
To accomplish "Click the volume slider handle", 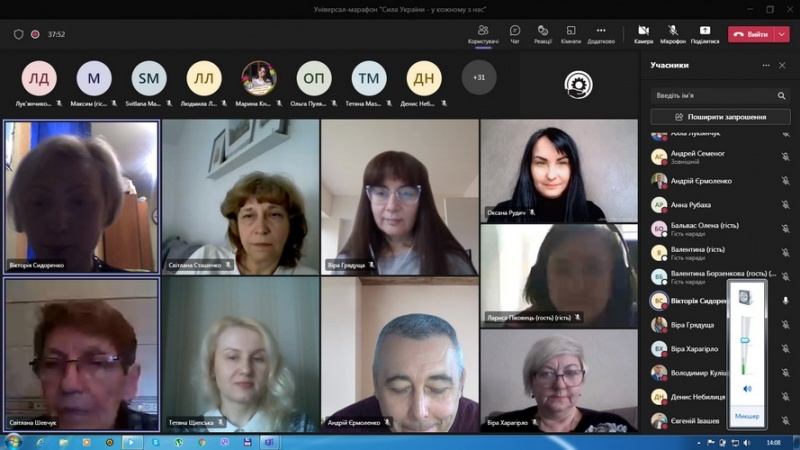I will pos(746,340).
